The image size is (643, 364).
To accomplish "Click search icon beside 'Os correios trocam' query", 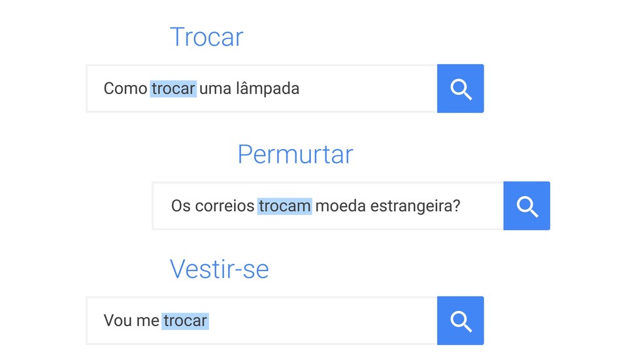I will click(527, 206).
